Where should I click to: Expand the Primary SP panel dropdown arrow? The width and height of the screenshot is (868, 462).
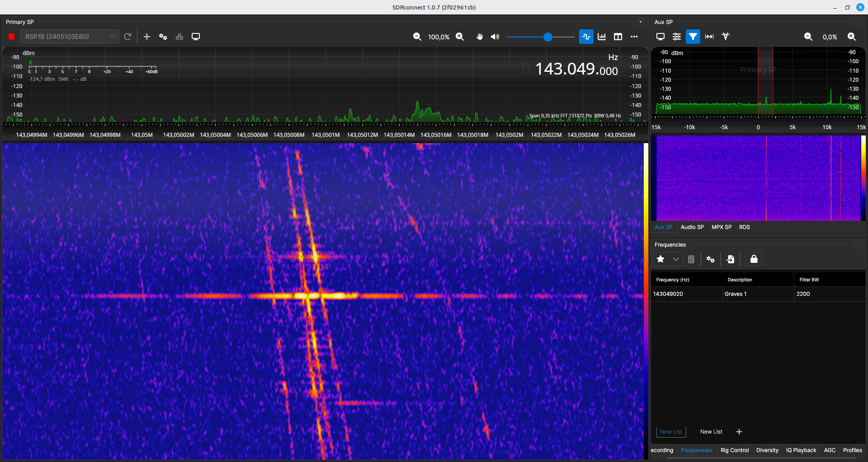point(641,22)
